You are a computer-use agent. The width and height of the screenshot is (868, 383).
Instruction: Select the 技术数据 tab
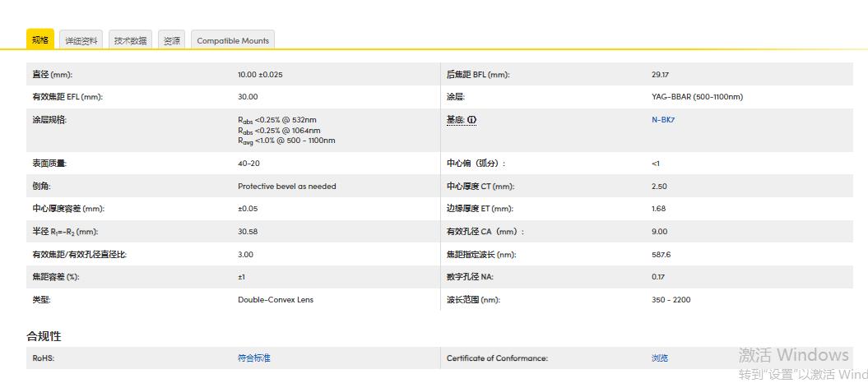(x=130, y=40)
